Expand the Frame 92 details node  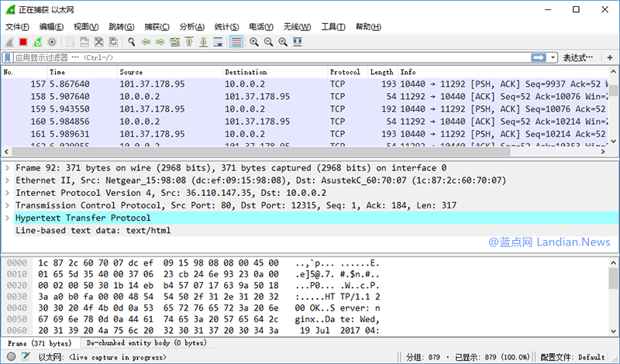pyautogui.click(x=7, y=168)
